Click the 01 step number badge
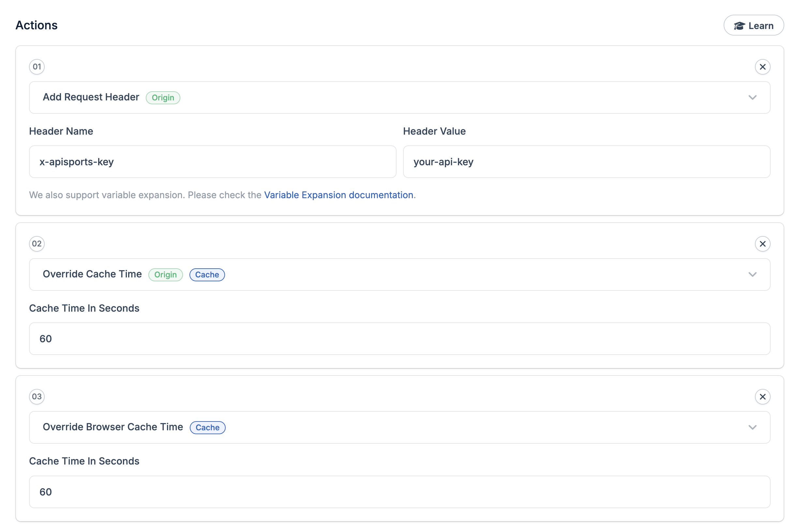Viewport: 797px width, 532px height. click(x=37, y=67)
